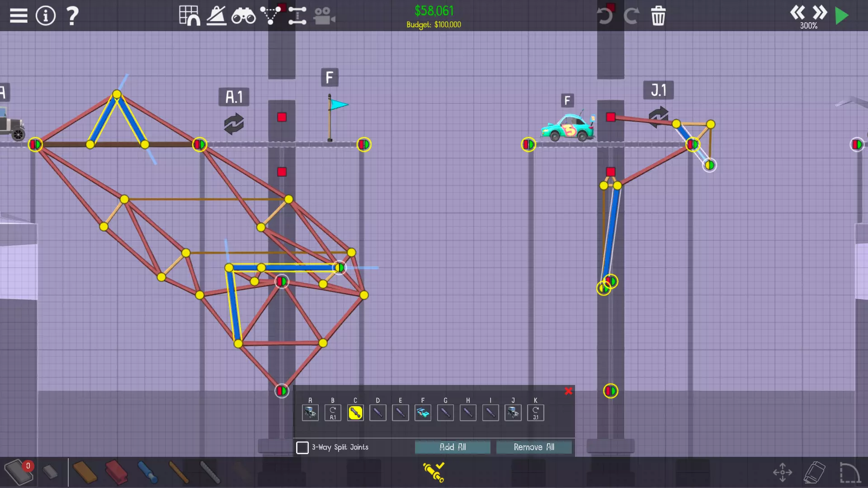Start simulation with green play button
The width and height of the screenshot is (868, 488).
842,16
